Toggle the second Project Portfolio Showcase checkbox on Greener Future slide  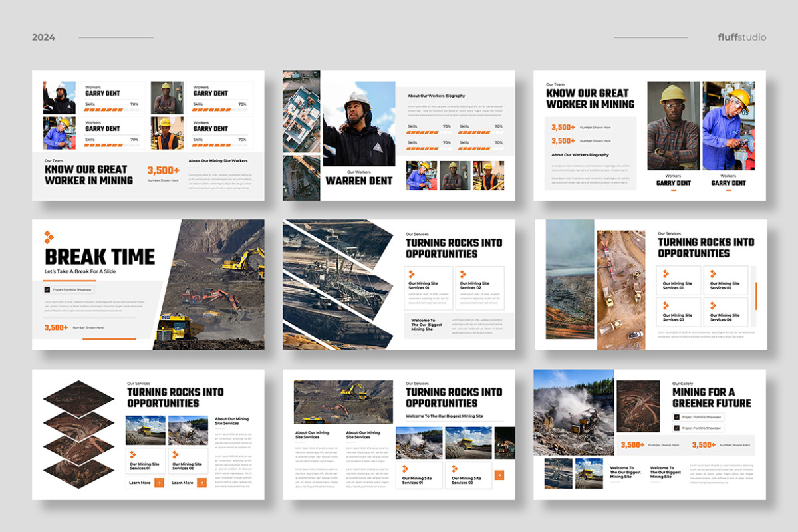click(676, 428)
